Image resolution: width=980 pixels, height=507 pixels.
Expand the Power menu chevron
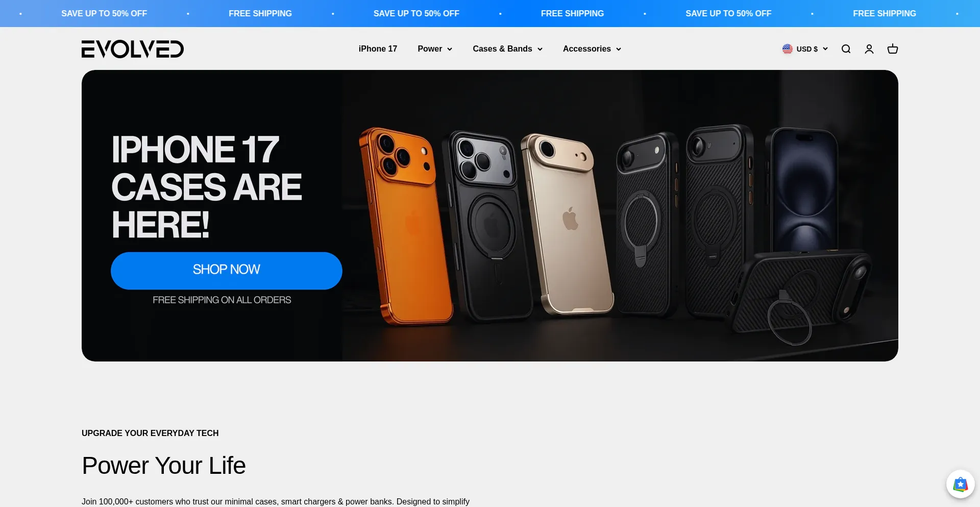tap(450, 49)
